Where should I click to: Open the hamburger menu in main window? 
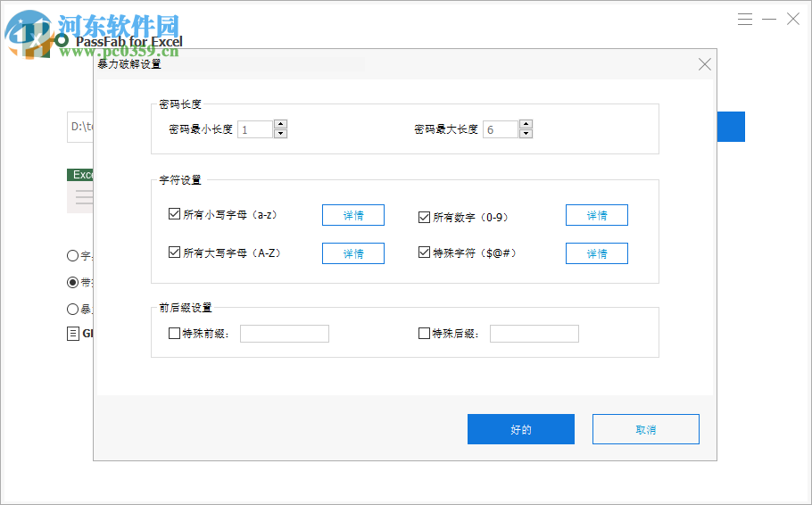745,20
